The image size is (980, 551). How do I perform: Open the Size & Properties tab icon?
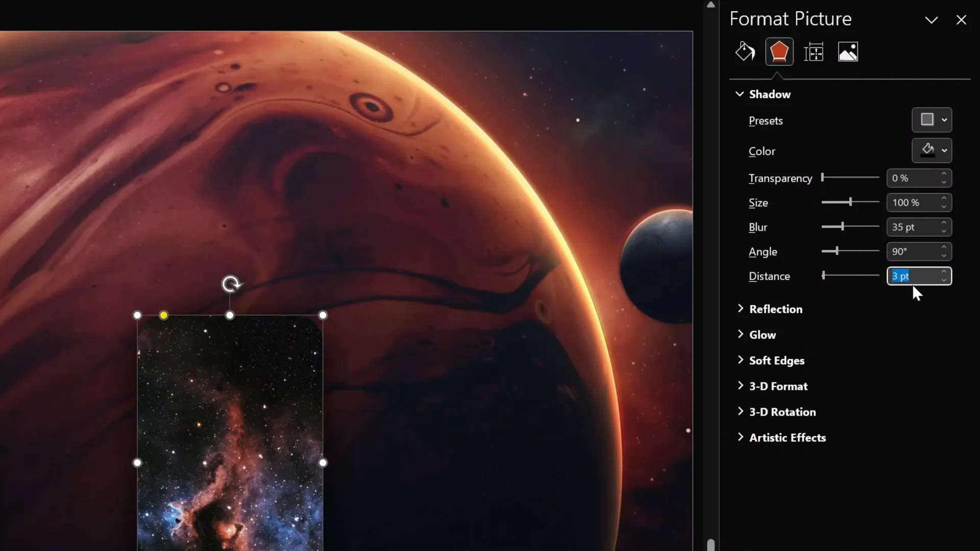(x=814, y=52)
